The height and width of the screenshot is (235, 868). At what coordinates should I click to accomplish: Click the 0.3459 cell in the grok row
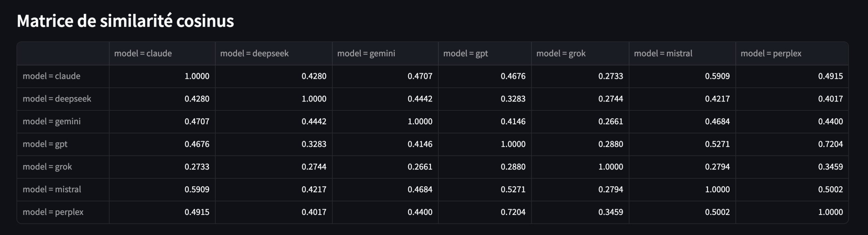coord(830,167)
